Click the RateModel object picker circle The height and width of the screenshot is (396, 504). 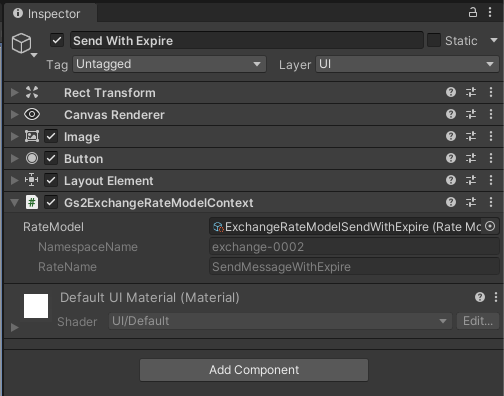[x=490, y=226]
